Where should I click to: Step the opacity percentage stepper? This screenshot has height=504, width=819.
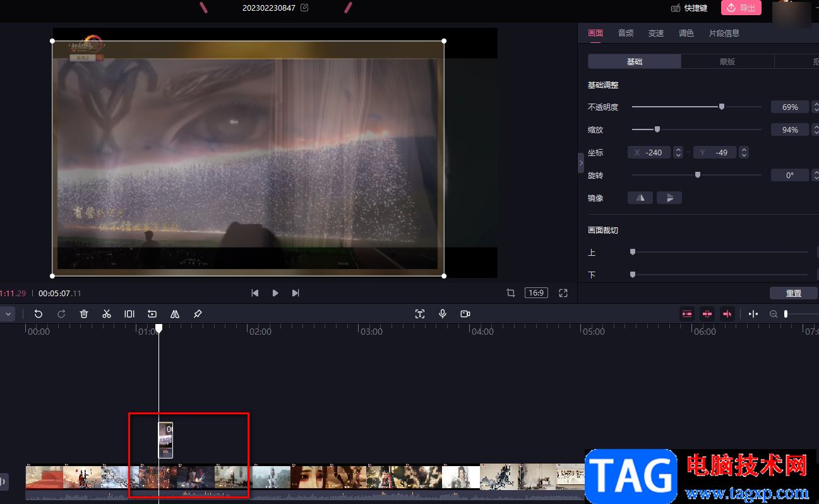(x=815, y=107)
